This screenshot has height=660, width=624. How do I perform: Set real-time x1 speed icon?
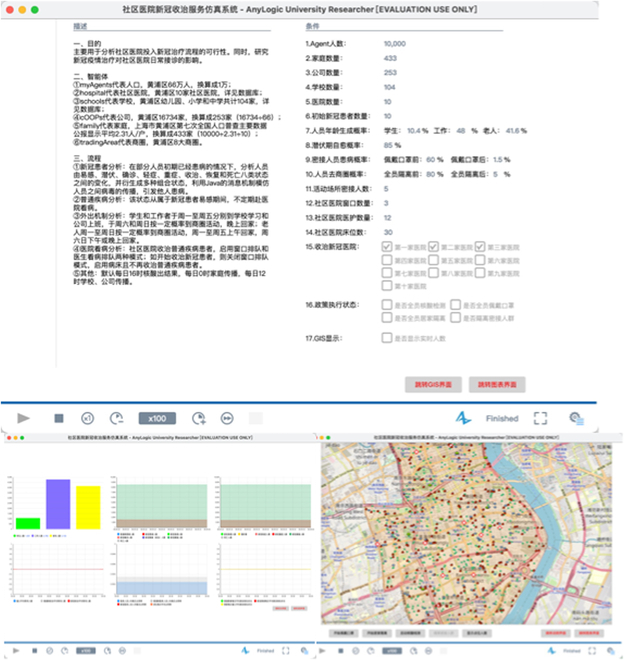click(88, 418)
